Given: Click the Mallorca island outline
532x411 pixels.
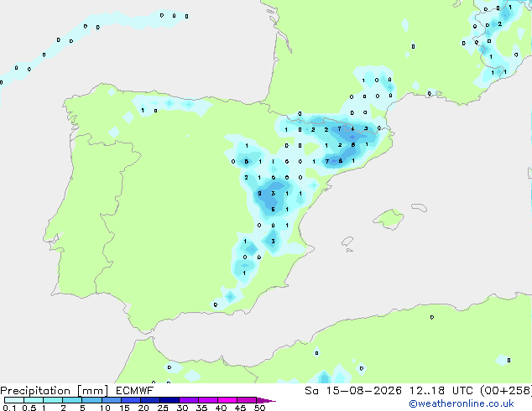Looking at the screenshot, I should pyautogui.click(x=389, y=219).
